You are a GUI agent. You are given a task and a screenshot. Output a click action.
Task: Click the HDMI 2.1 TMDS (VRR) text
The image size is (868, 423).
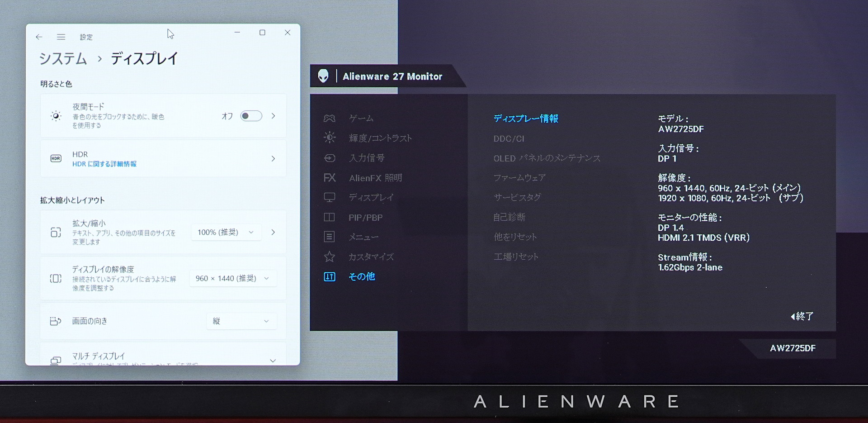tap(703, 238)
